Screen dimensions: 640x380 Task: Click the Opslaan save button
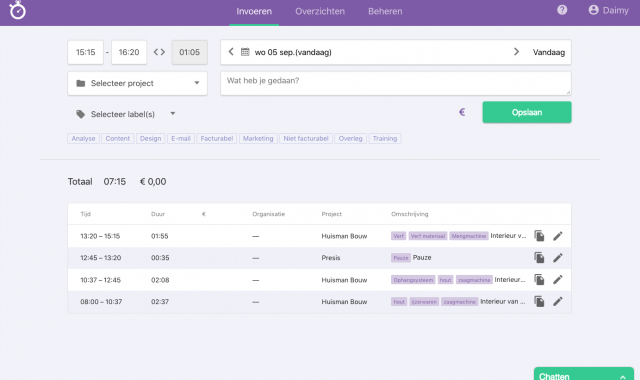click(527, 112)
